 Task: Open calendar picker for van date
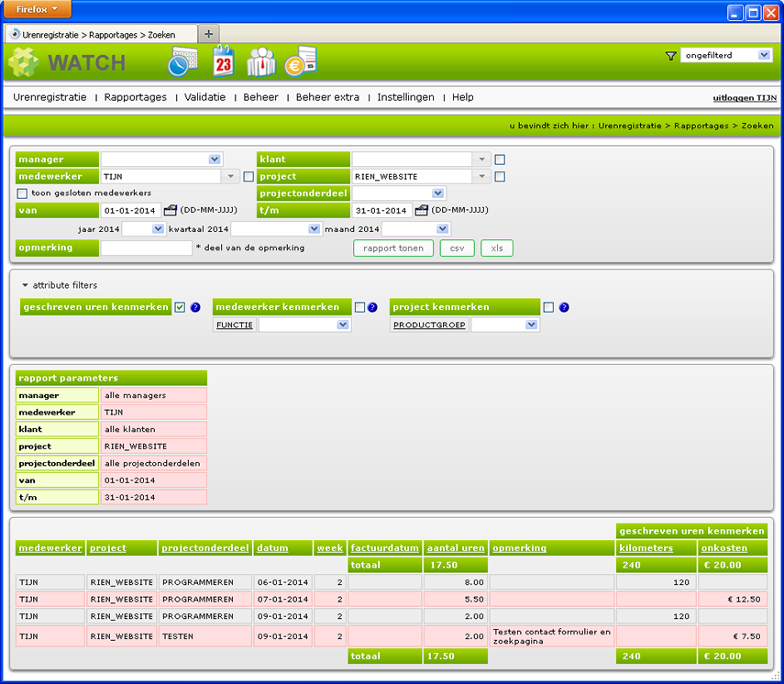tap(170, 210)
